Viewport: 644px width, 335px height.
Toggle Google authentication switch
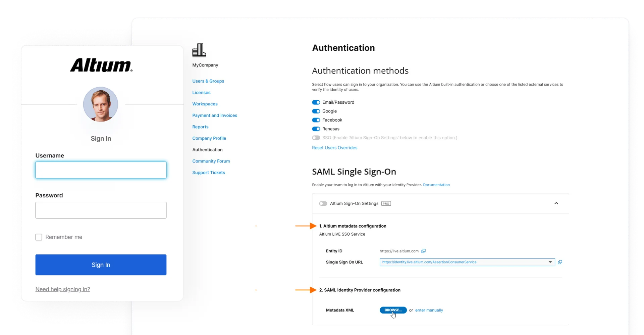(316, 111)
